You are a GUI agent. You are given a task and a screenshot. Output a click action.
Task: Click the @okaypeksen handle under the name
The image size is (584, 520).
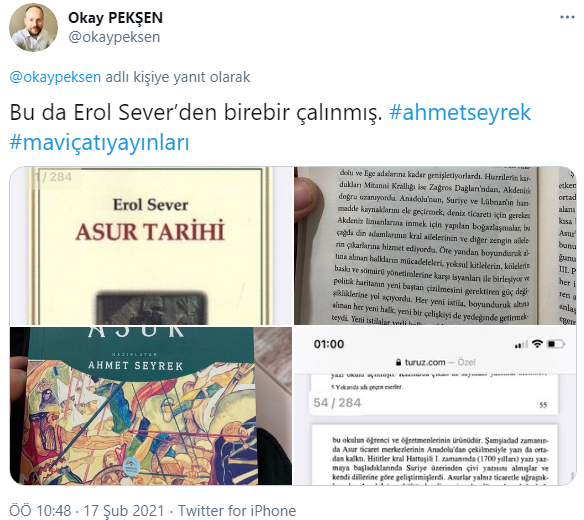coord(114,37)
